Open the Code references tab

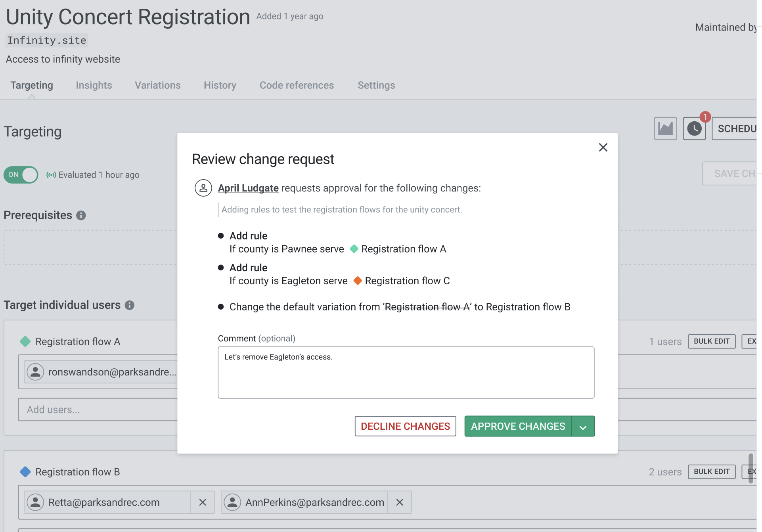[297, 85]
